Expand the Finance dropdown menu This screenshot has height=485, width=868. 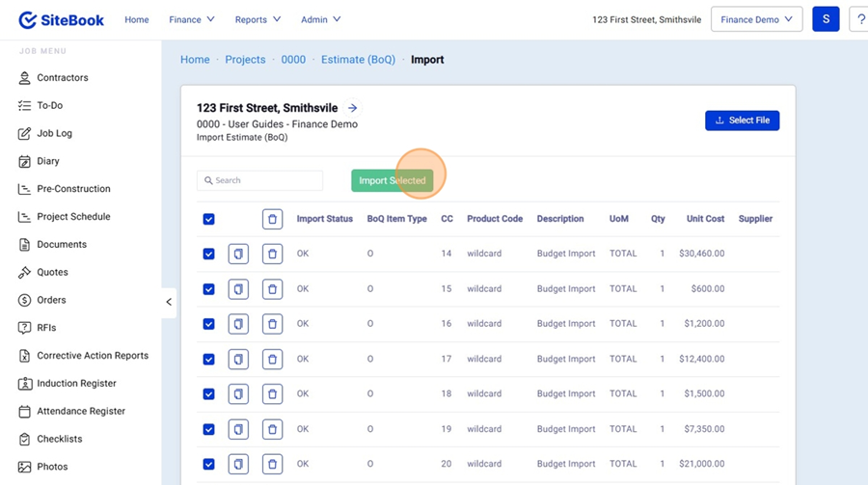[x=191, y=19]
